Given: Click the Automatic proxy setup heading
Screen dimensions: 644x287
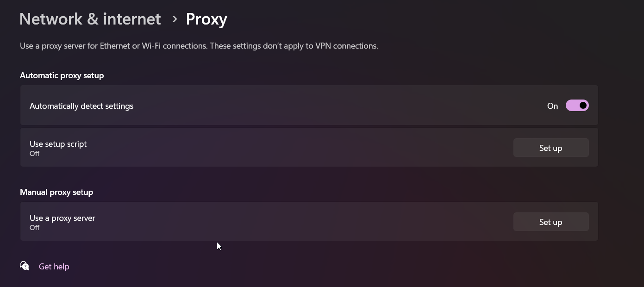Looking at the screenshot, I should [62, 75].
